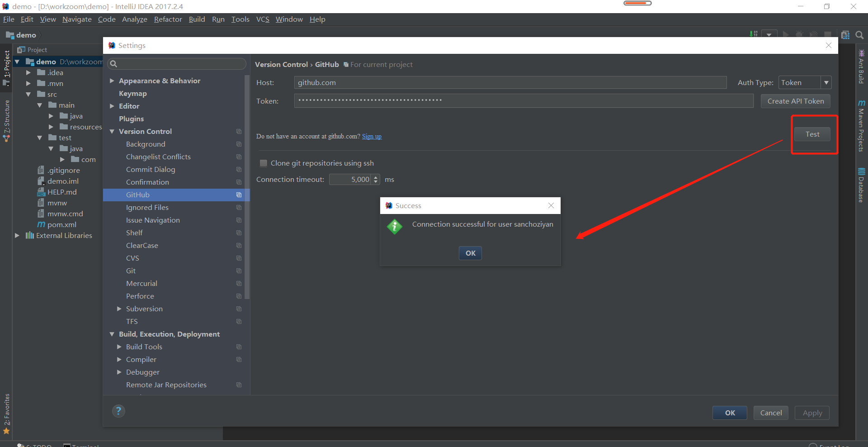Increase Connection timeout with the up arrow
The height and width of the screenshot is (447, 868).
click(x=375, y=177)
